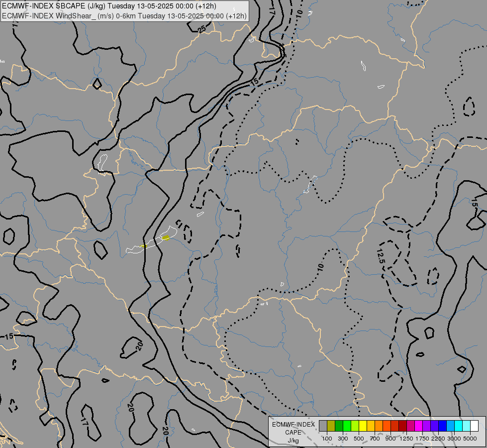Click the 'CAPE' label in the legend
487x448 pixels.
click(x=293, y=433)
